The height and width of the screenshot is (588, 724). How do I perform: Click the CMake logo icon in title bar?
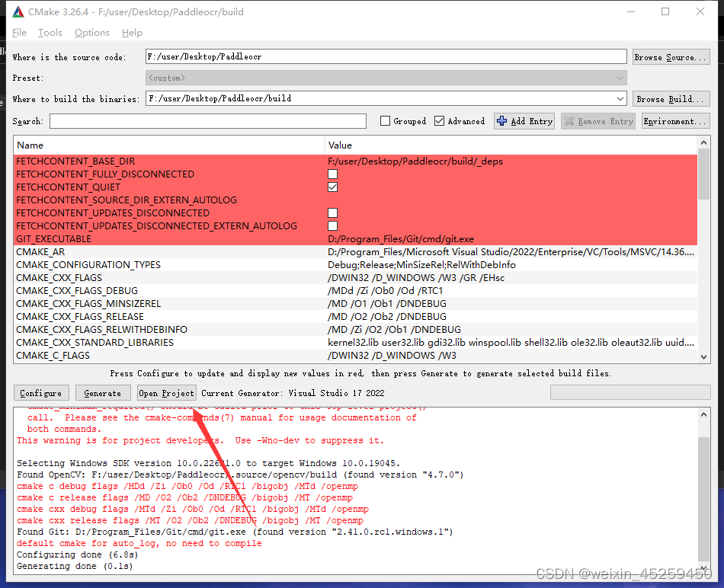pyautogui.click(x=17, y=11)
